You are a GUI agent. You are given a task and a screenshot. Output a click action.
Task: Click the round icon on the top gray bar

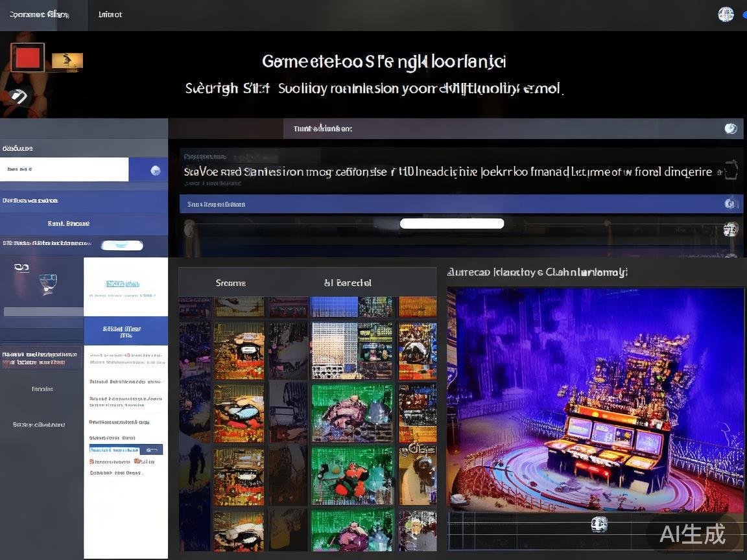pyautogui.click(x=731, y=128)
